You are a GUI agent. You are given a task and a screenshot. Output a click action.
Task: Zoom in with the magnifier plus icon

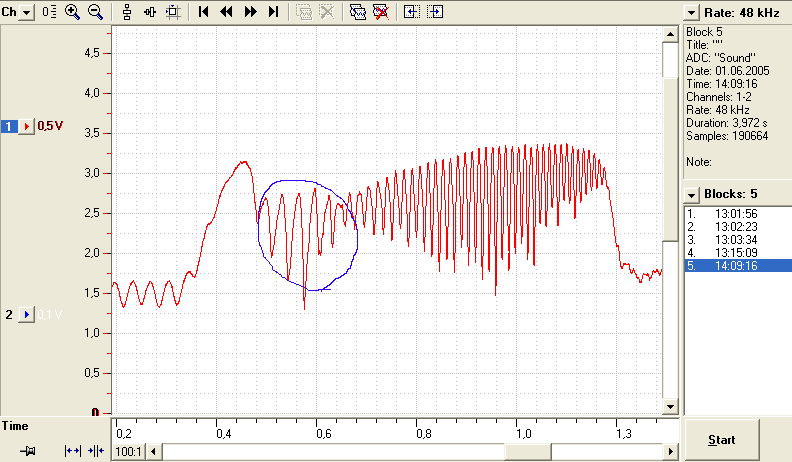72,12
